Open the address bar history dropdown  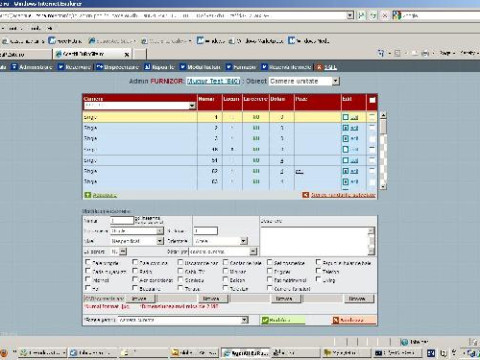(350, 15)
